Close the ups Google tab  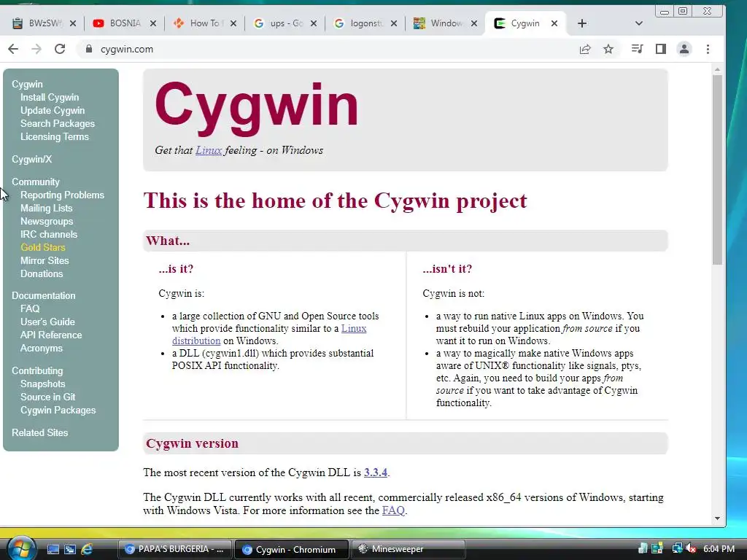pos(314,23)
